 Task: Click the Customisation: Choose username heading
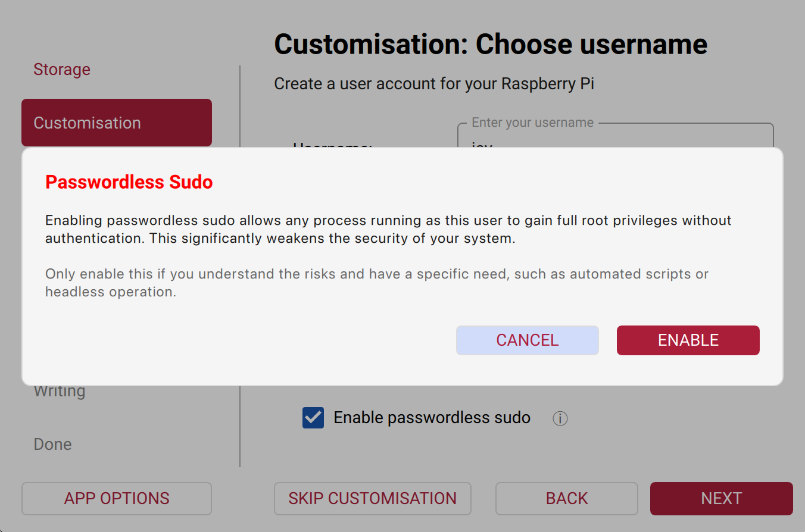[491, 43]
